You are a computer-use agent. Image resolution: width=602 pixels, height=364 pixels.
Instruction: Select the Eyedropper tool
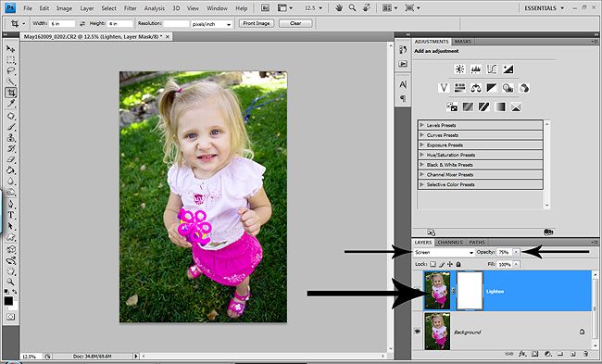[10, 104]
